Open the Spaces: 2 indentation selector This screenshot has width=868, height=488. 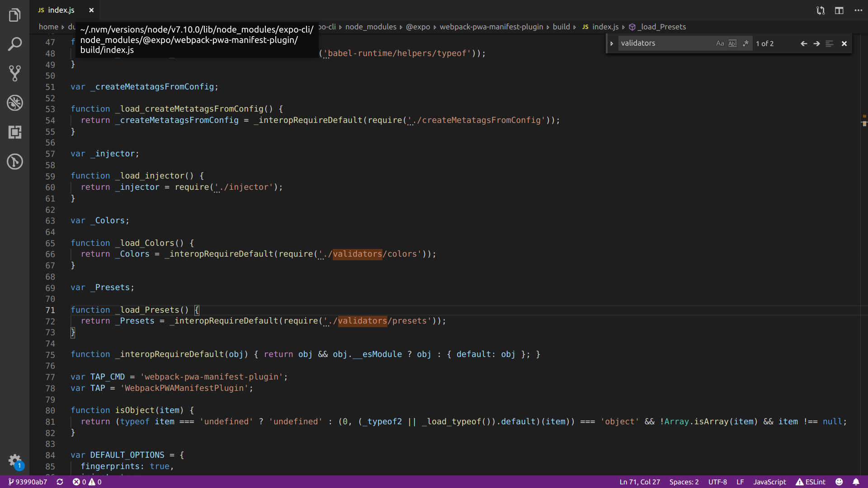(x=684, y=482)
